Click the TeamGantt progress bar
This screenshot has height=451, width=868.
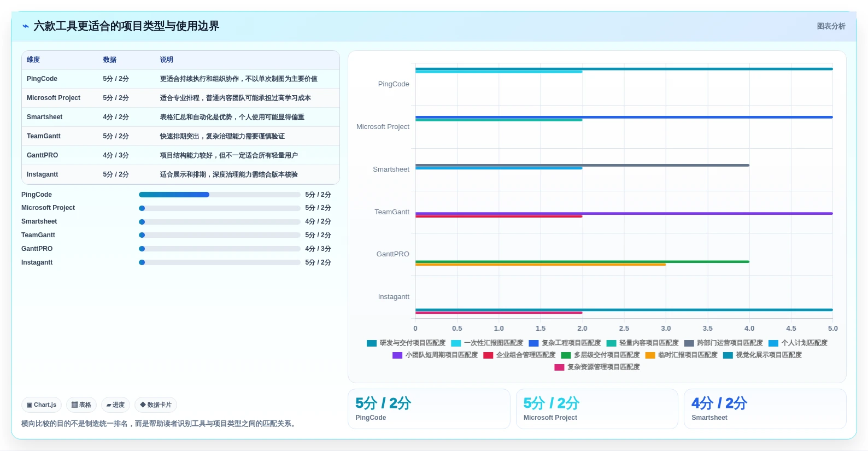tap(220, 235)
